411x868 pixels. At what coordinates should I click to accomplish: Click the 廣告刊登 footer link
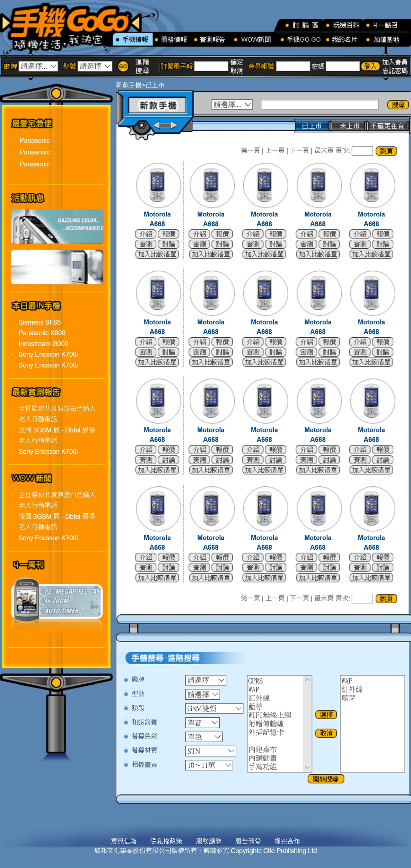coord(248,841)
